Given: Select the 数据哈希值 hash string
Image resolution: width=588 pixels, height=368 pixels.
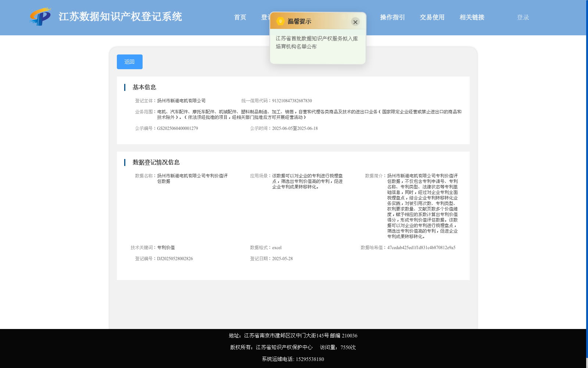Looking at the screenshot, I should point(421,248).
